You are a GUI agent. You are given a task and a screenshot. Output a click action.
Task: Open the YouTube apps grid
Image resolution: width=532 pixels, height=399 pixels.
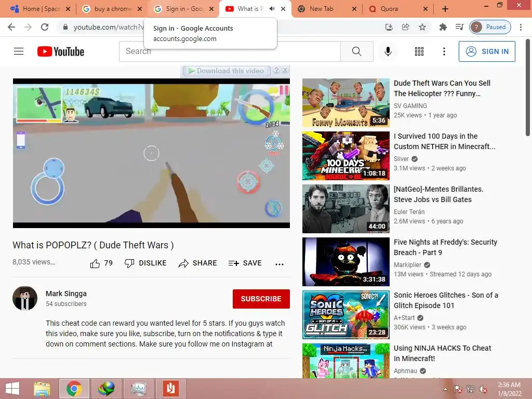coord(419,51)
